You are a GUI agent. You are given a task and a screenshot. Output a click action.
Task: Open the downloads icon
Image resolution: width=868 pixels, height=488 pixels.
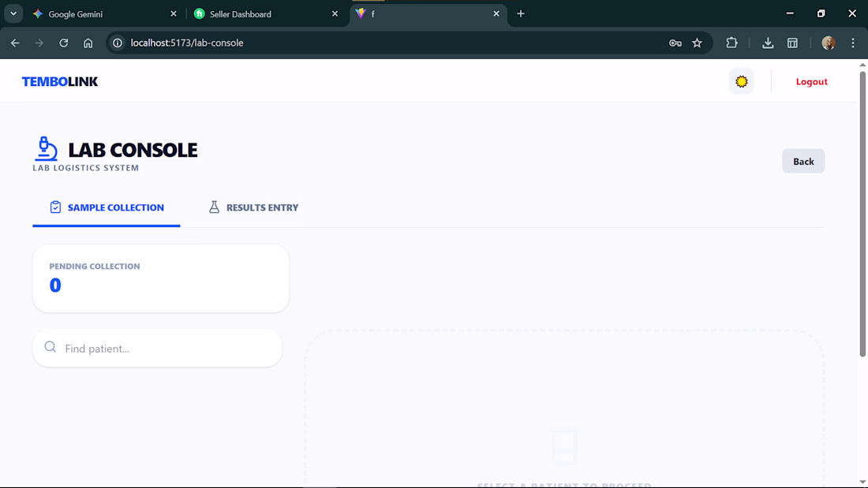tap(768, 43)
